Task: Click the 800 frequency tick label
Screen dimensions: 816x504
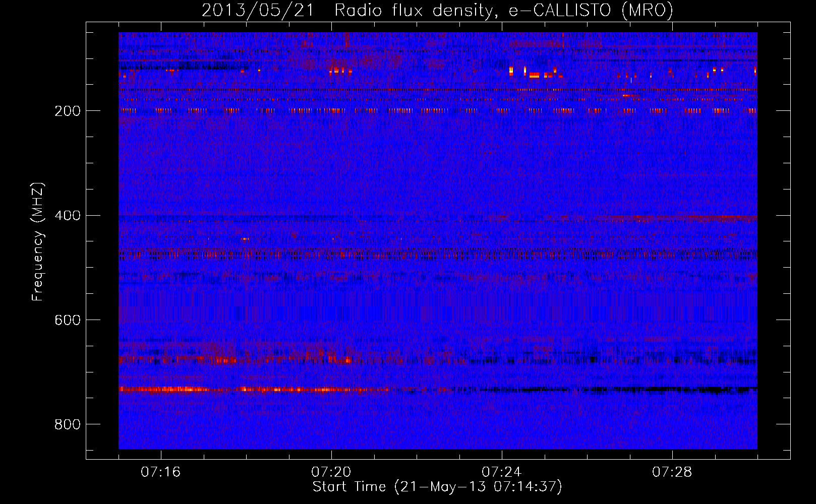Action: [x=68, y=424]
